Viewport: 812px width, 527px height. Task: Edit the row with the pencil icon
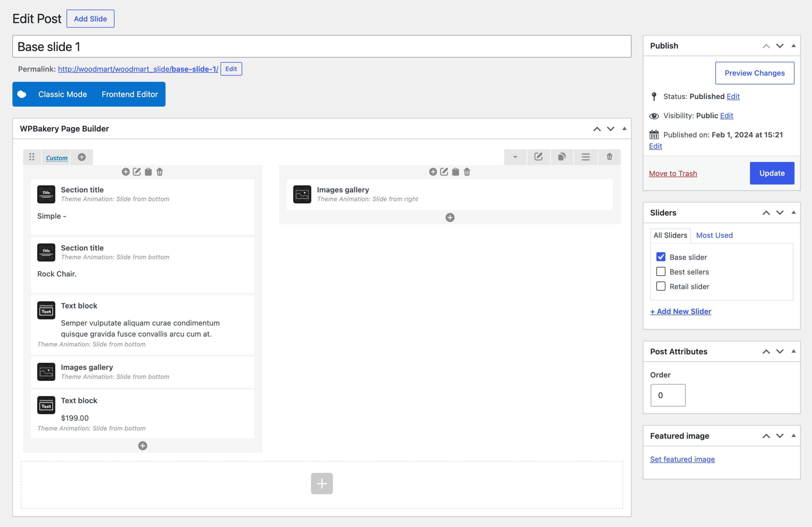(x=538, y=157)
